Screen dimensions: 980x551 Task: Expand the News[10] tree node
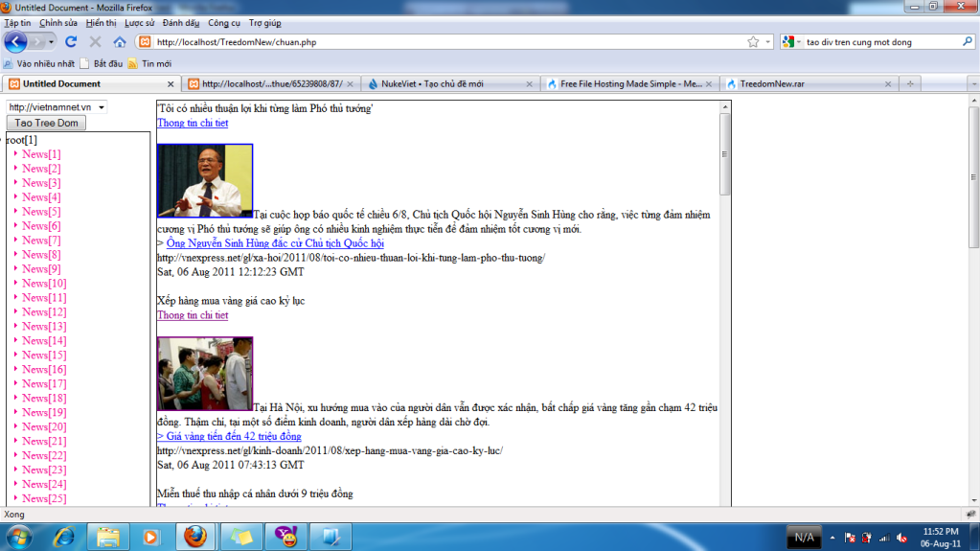click(15, 284)
